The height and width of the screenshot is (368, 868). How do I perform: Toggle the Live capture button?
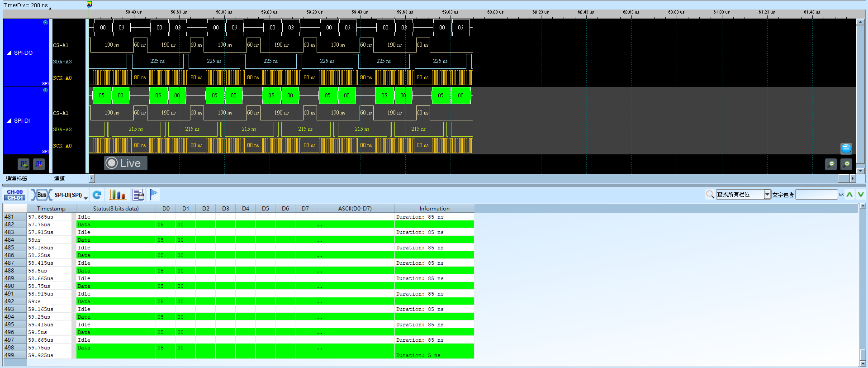[x=126, y=163]
